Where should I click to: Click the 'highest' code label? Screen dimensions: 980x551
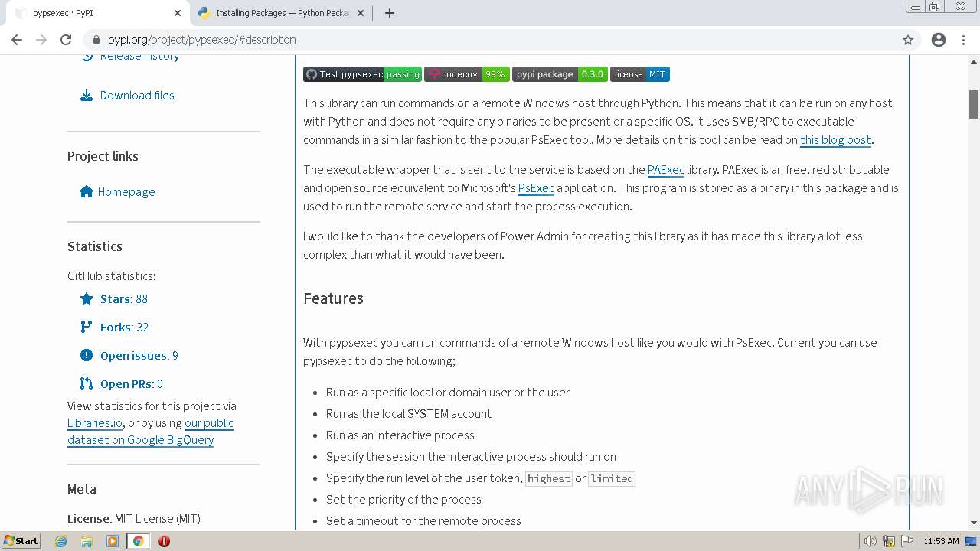[549, 478]
